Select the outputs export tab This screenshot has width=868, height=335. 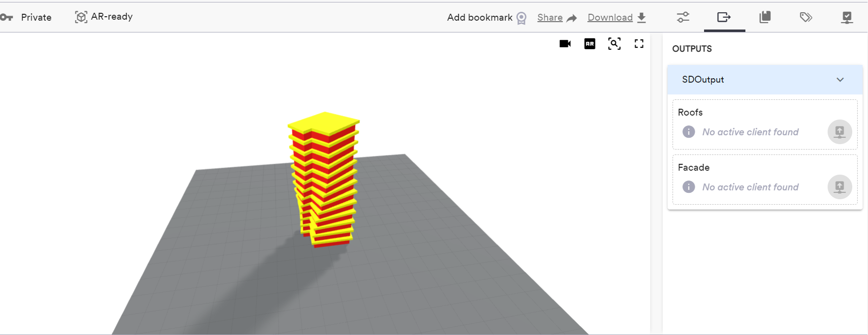(x=724, y=17)
